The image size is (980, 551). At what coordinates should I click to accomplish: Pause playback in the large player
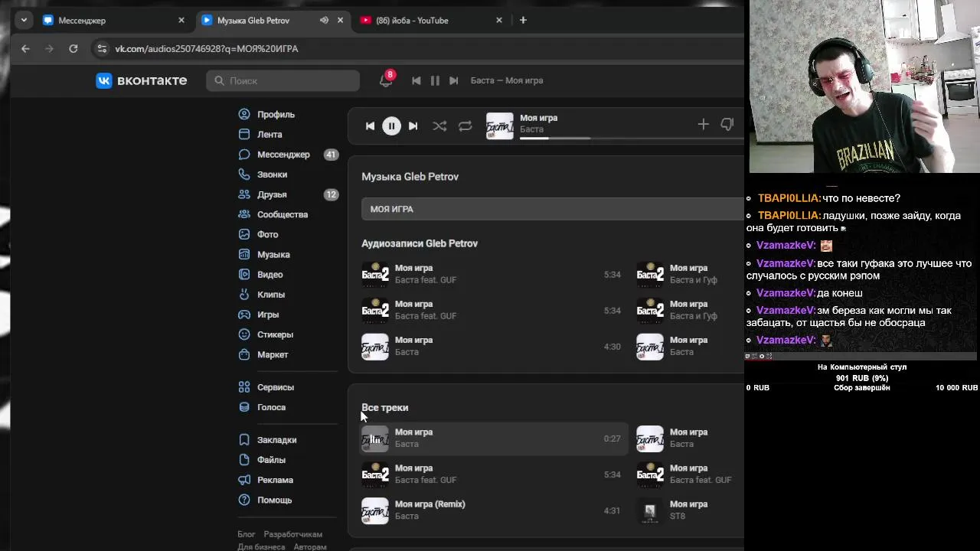391,126
